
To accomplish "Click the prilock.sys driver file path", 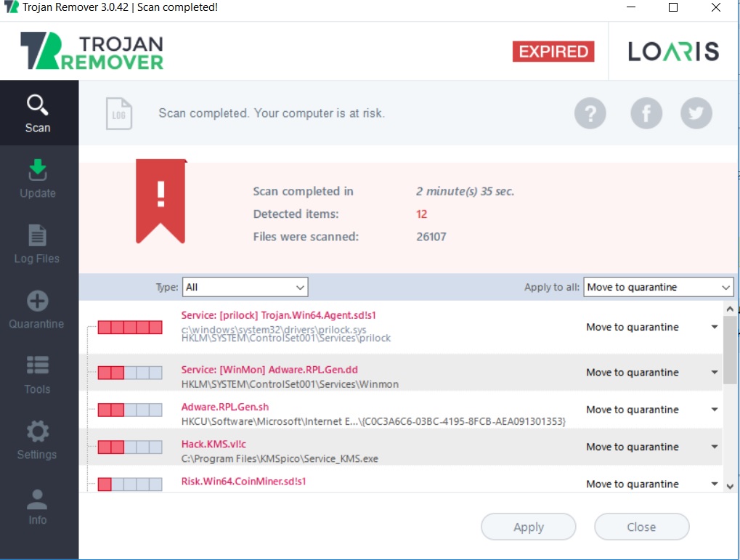I will (274, 329).
